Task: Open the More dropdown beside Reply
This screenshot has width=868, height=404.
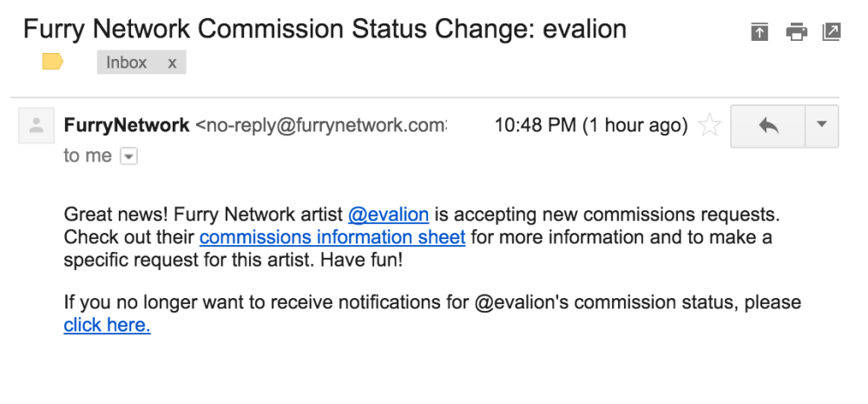Action: (822, 126)
